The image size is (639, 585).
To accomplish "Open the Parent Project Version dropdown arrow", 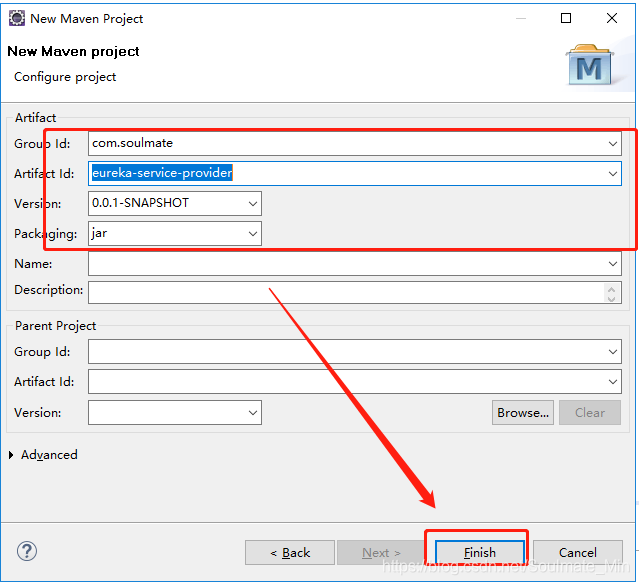I will (253, 413).
